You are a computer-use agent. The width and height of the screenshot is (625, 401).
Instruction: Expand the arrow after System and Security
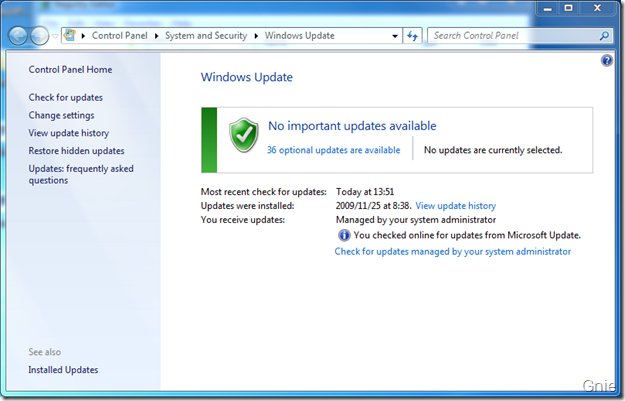256,36
